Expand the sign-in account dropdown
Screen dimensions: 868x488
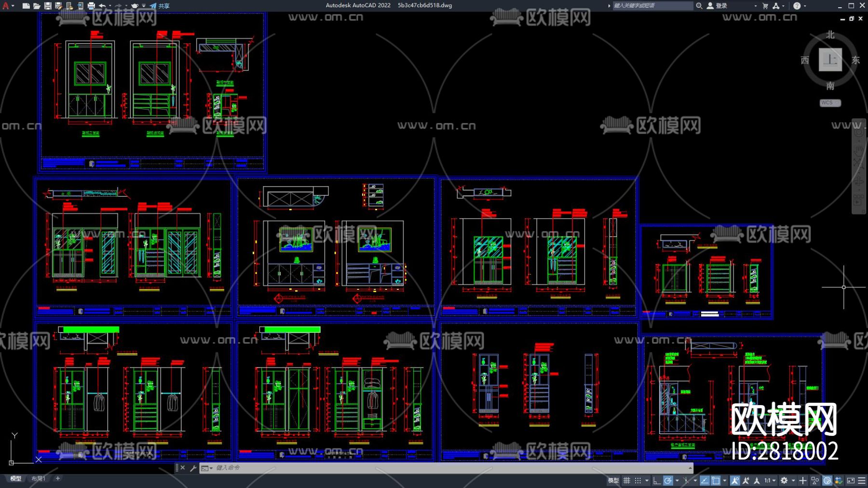(755, 6)
